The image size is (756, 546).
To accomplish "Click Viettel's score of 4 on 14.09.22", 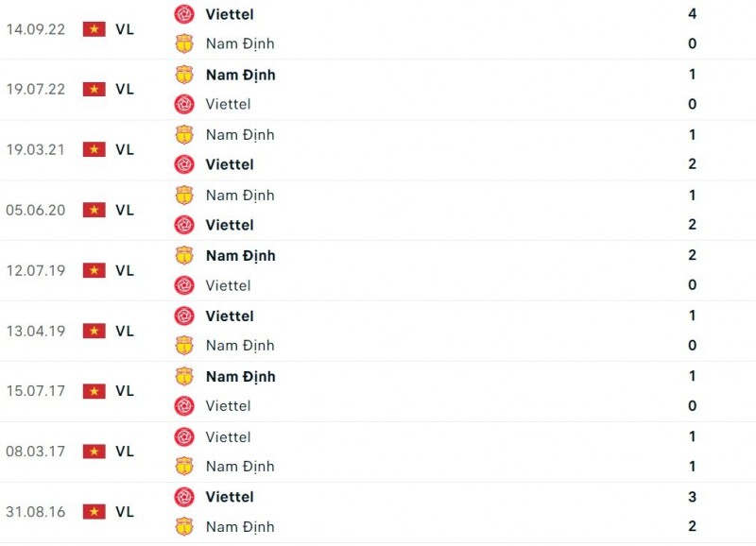I will (693, 14).
